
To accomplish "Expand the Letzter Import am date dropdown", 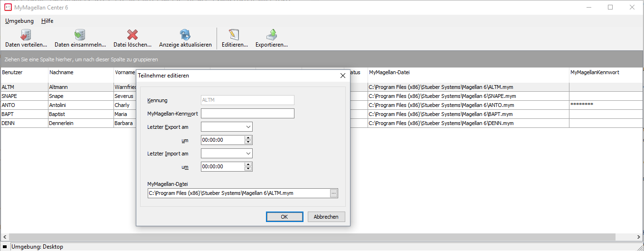I will coord(248,154).
